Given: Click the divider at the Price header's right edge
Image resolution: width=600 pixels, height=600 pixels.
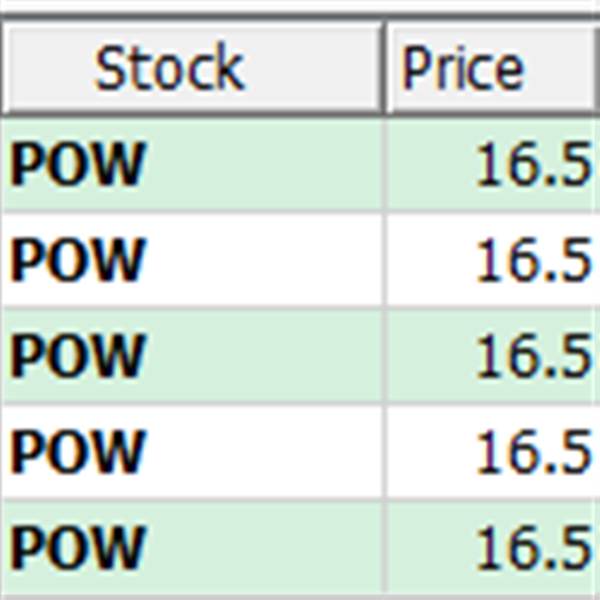Looking at the screenshot, I should click(x=598, y=68).
